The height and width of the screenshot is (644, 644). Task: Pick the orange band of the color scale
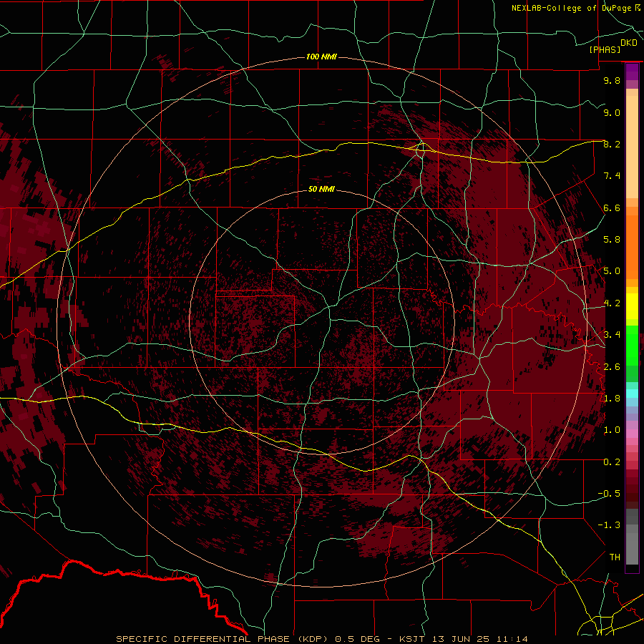(x=632, y=246)
